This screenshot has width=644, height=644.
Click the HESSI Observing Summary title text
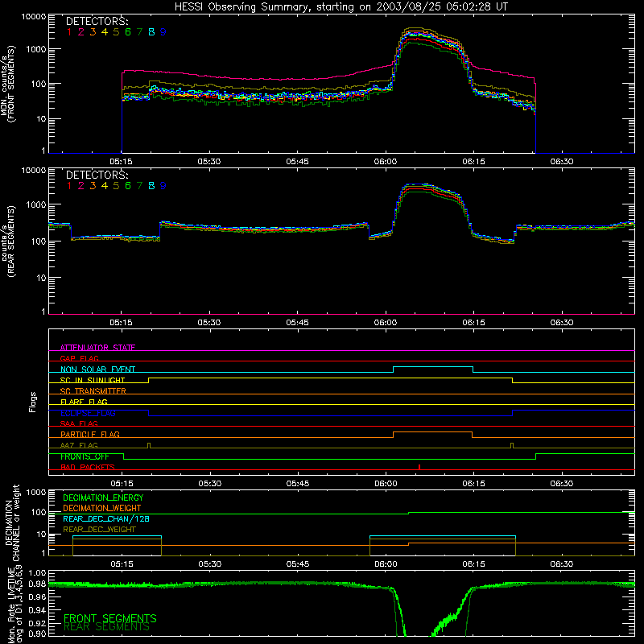click(x=341, y=6)
